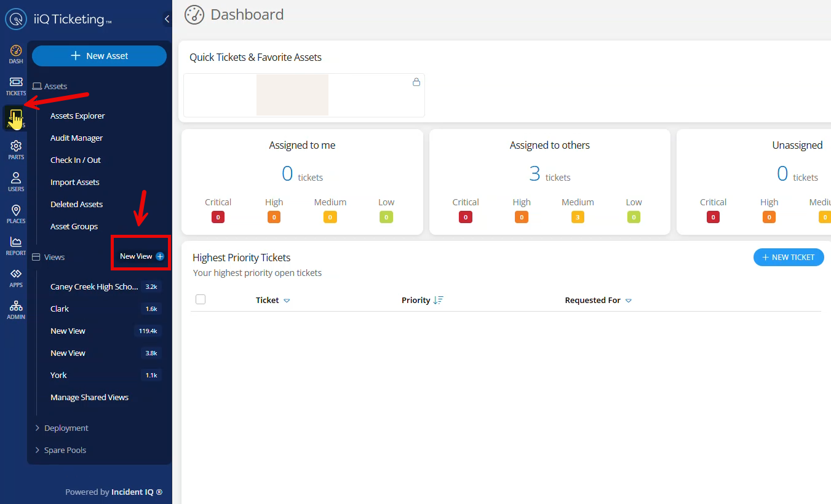Click the NEW TICKET button
This screenshot has height=504, width=831.
click(x=788, y=257)
